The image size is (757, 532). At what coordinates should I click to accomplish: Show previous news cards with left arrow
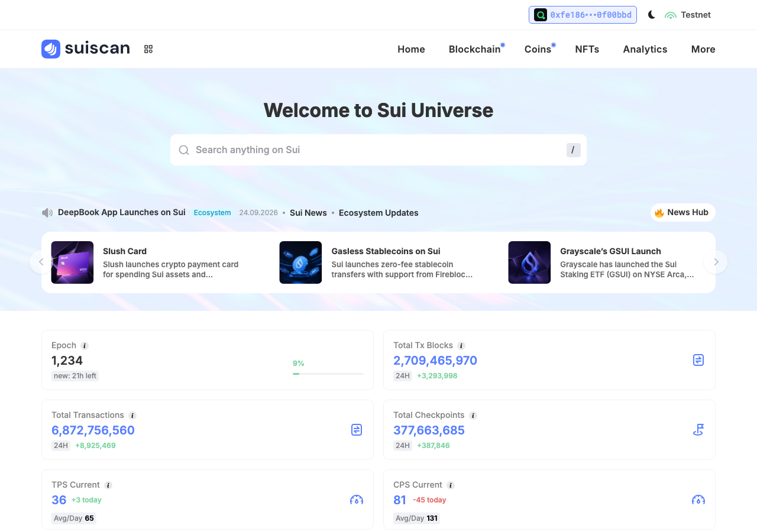tap(41, 262)
